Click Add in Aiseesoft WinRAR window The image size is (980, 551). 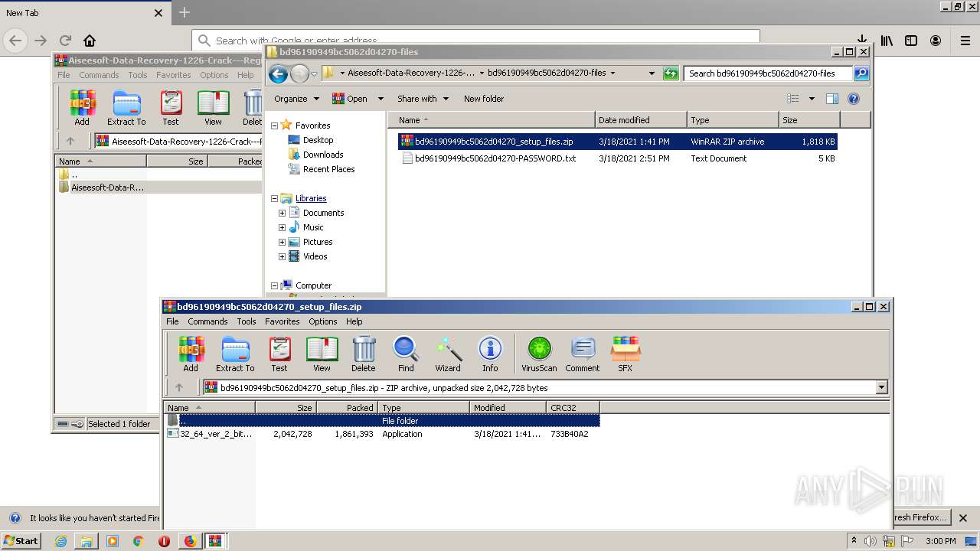(82, 108)
